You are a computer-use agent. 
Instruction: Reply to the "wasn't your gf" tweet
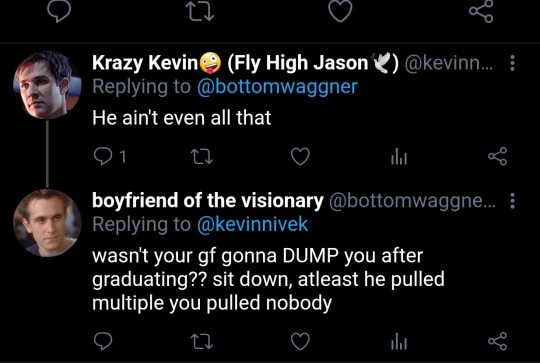pyautogui.click(x=103, y=341)
